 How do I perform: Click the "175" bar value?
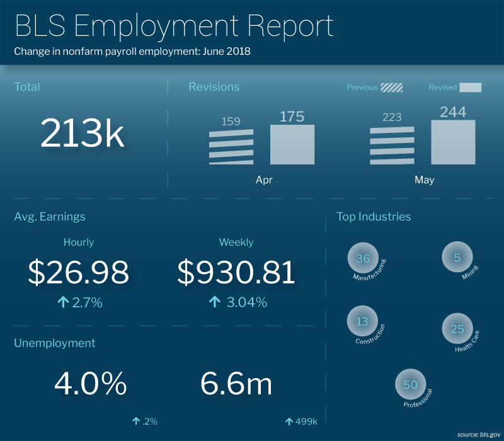292,117
